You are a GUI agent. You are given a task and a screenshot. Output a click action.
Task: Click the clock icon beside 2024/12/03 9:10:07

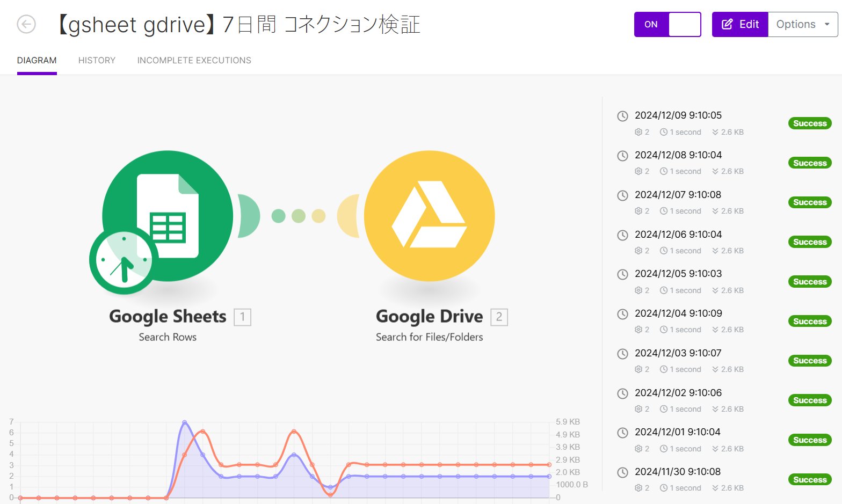click(622, 354)
